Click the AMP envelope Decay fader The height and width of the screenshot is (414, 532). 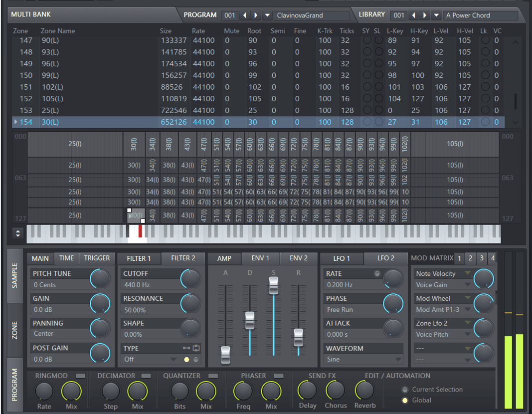coord(250,320)
